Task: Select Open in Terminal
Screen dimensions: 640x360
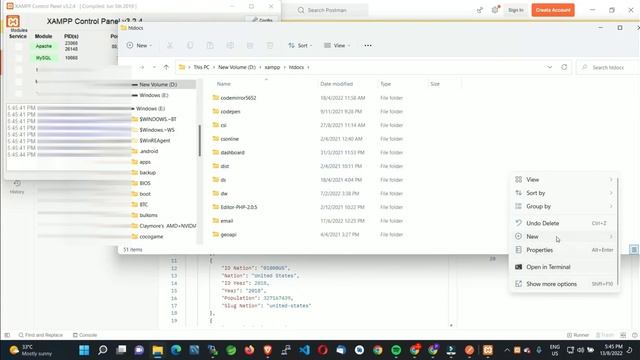Action: click(x=564, y=267)
